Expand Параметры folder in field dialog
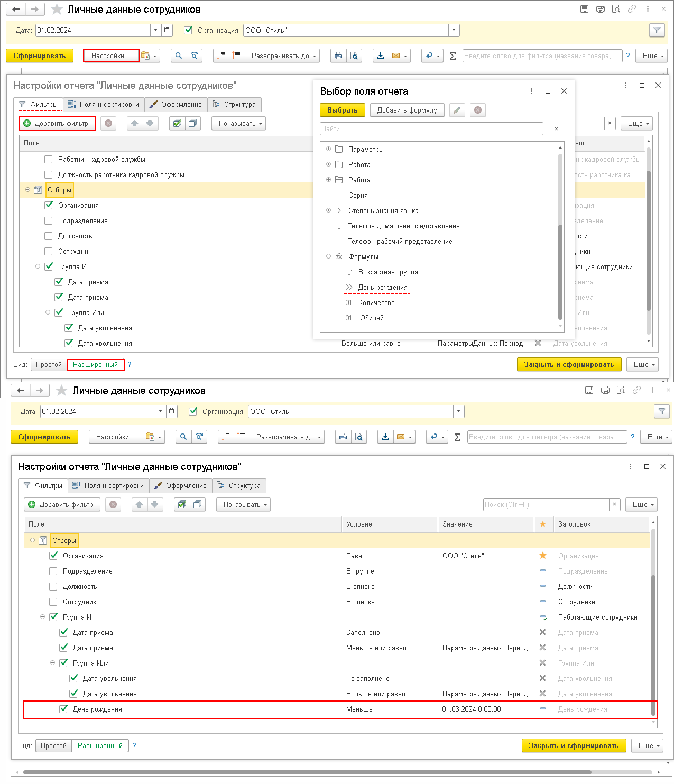 (328, 149)
